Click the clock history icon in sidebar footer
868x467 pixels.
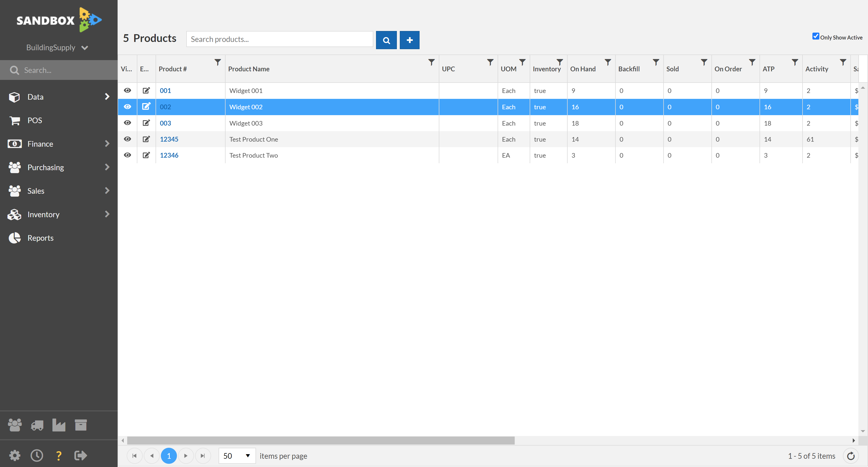point(37,456)
